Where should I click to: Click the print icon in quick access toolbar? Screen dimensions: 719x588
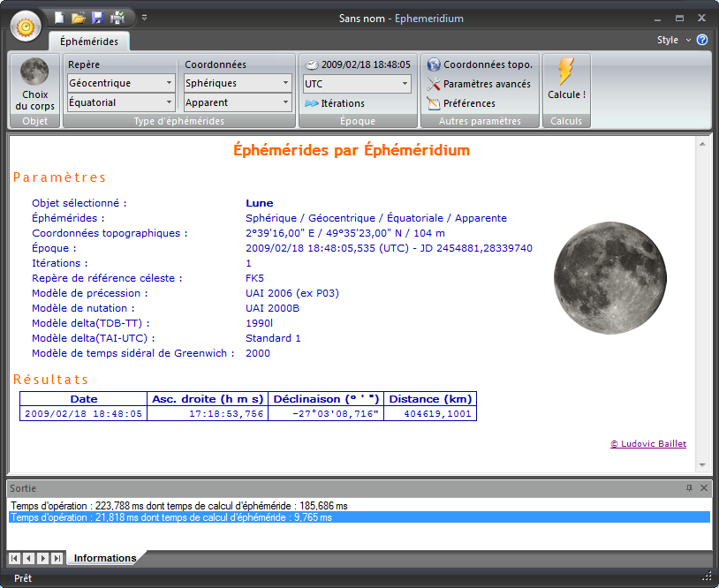coord(117,18)
